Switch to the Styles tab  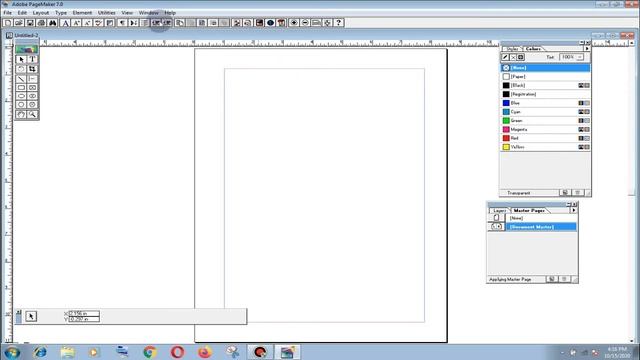[x=512, y=49]
